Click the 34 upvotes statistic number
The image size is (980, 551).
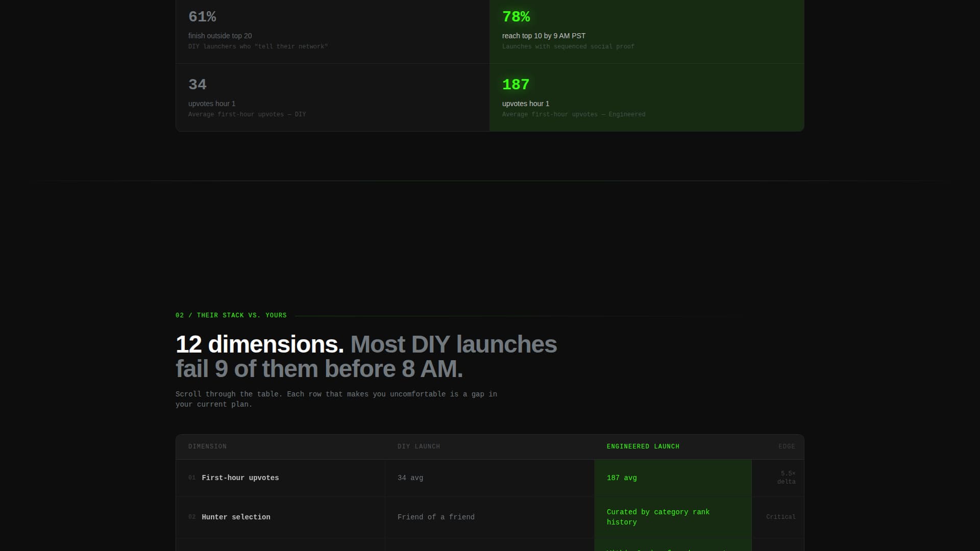(x=198, y=85)
